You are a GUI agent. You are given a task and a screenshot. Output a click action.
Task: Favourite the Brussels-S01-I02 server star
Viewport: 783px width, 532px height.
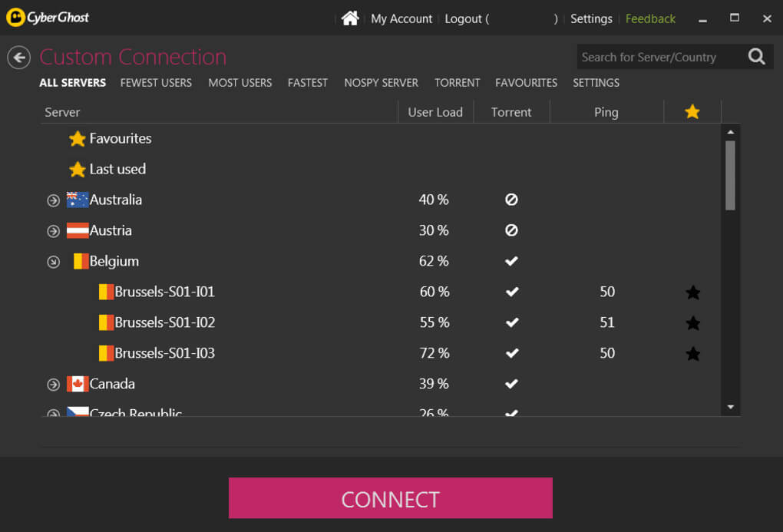[692, 323]
